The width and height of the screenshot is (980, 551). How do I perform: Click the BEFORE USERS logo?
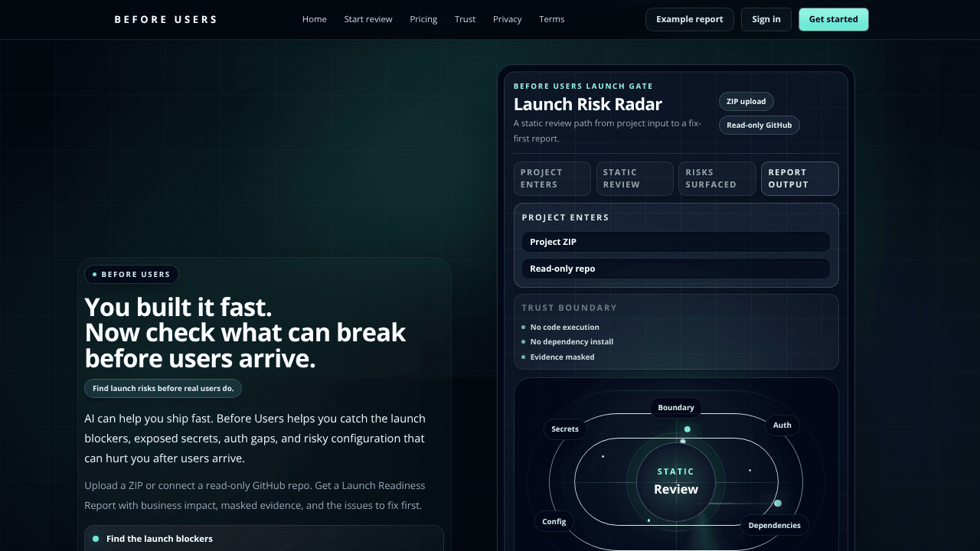[x=165, y=19]
